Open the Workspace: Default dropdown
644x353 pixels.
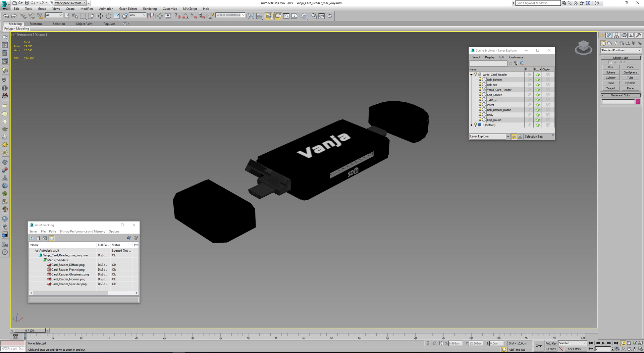coord(70,3)
